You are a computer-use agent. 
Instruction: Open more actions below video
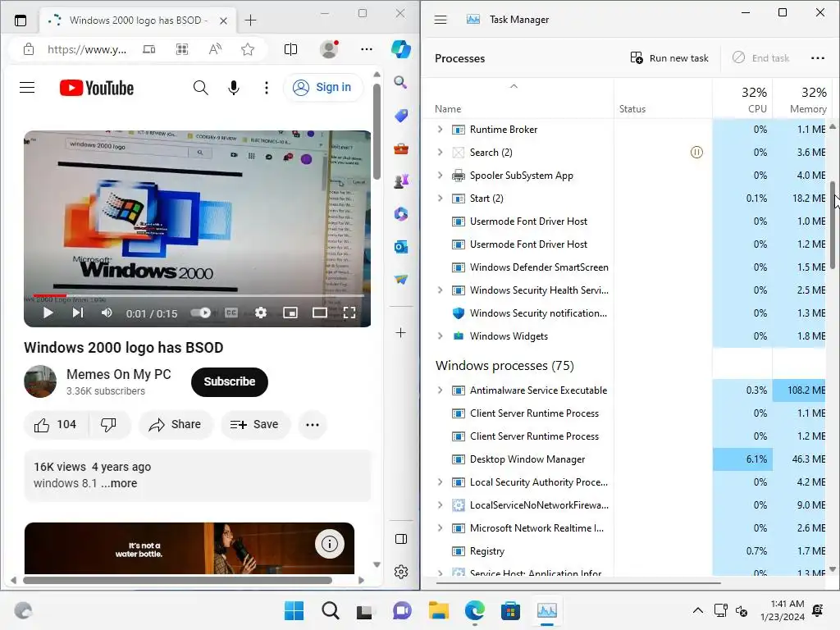pos(313,425)
